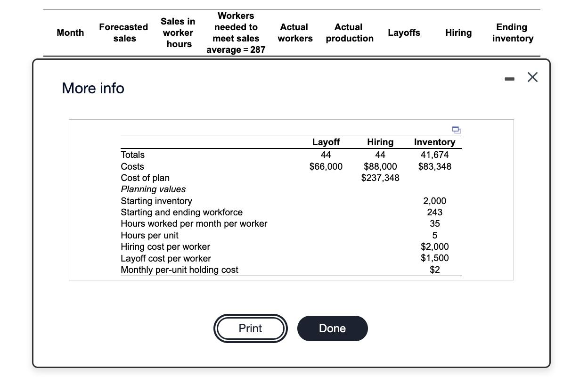This screenshot has height=385, width=588.
Task: Click the Totals row label
Action: tap(133, 155)
